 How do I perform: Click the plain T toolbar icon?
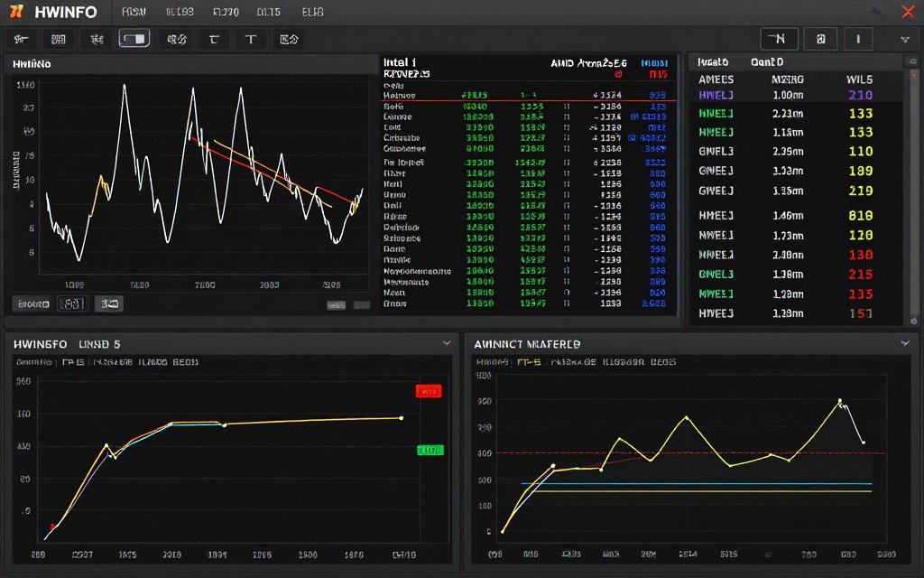251,40
